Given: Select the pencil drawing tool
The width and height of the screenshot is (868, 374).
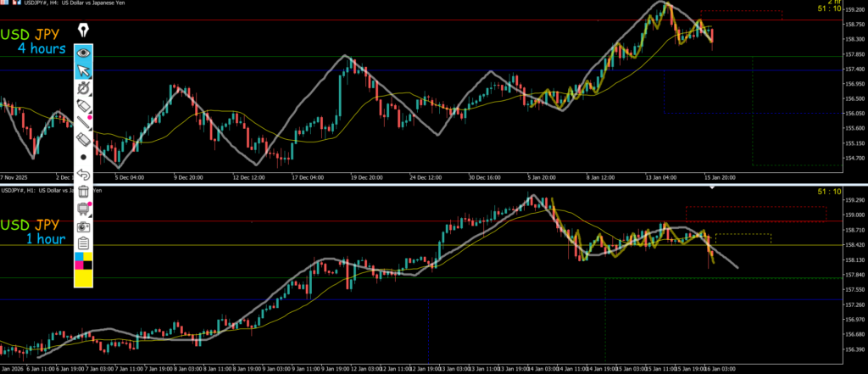Looking at the screenshot, I should [83, 121].
